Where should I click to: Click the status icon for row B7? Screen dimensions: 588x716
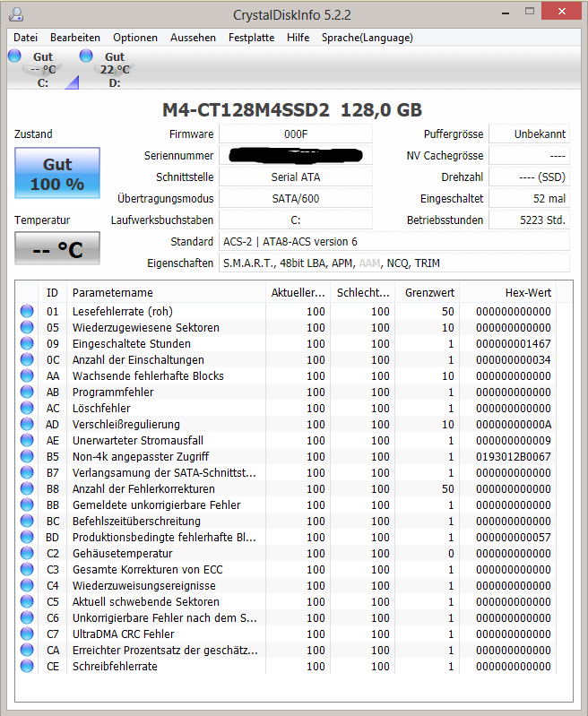coord(27,472)
